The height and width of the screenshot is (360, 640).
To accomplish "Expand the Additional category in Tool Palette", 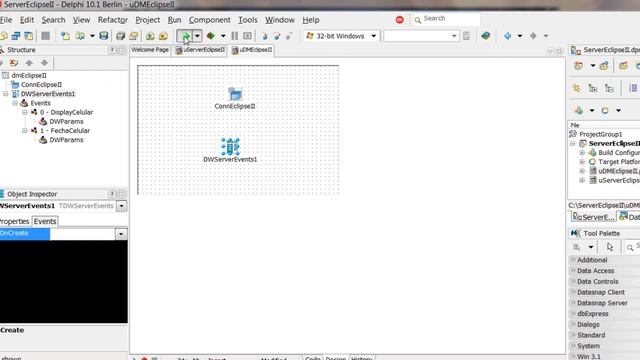I will click(573, 260).
